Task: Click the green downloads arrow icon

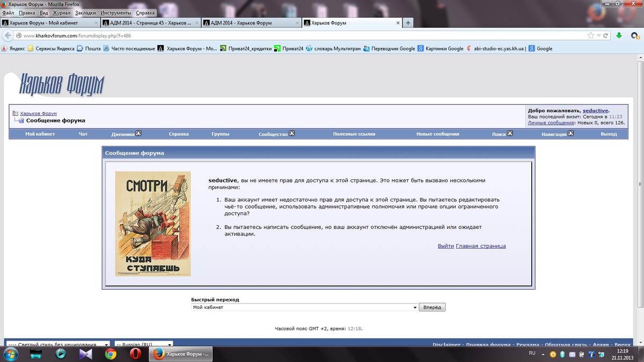Action: click(x=619, y=35)
